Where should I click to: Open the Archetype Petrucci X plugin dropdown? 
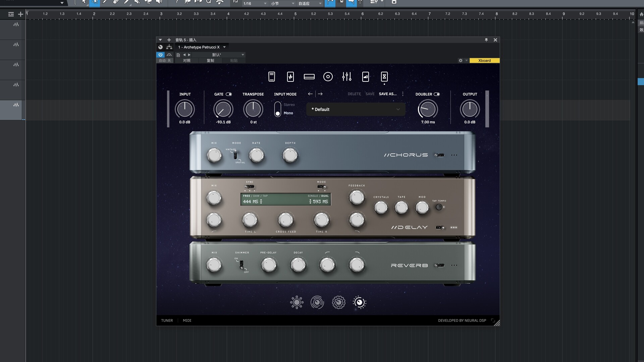[x=224, y=47]
